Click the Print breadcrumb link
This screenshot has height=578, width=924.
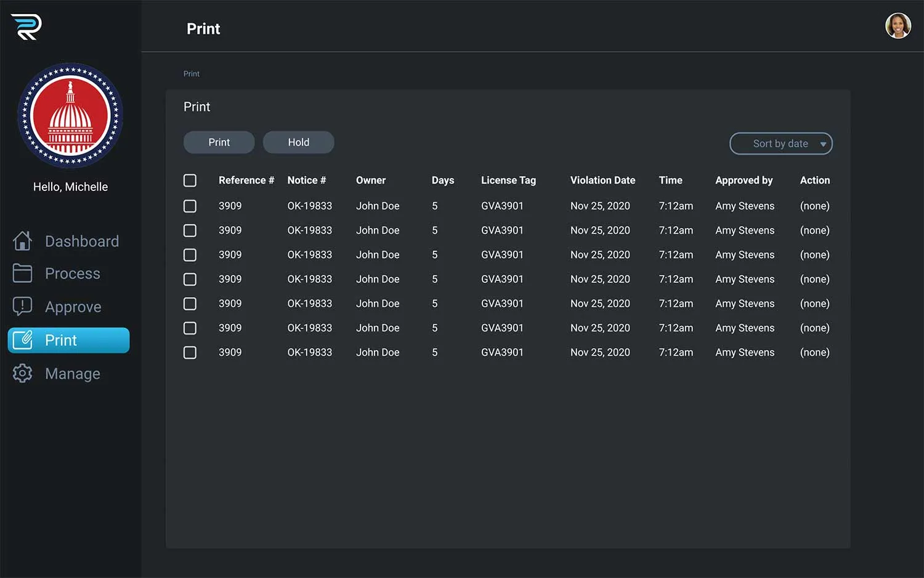(191, 74)
